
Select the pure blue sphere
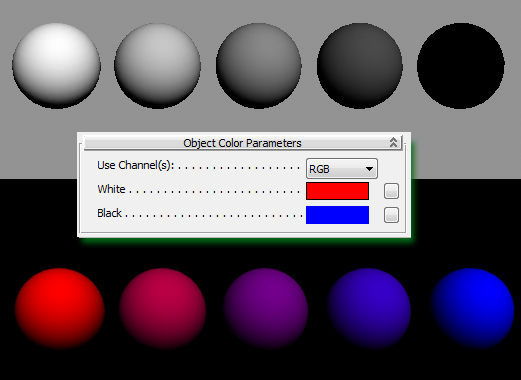coord(472,308)
